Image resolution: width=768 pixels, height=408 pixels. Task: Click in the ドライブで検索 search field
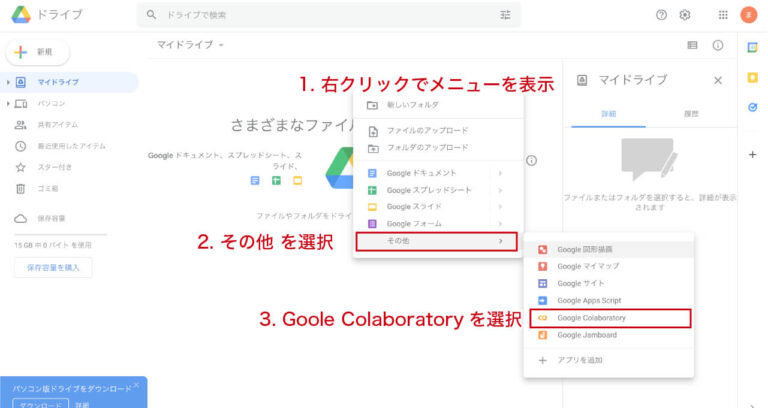click(320, 15)
